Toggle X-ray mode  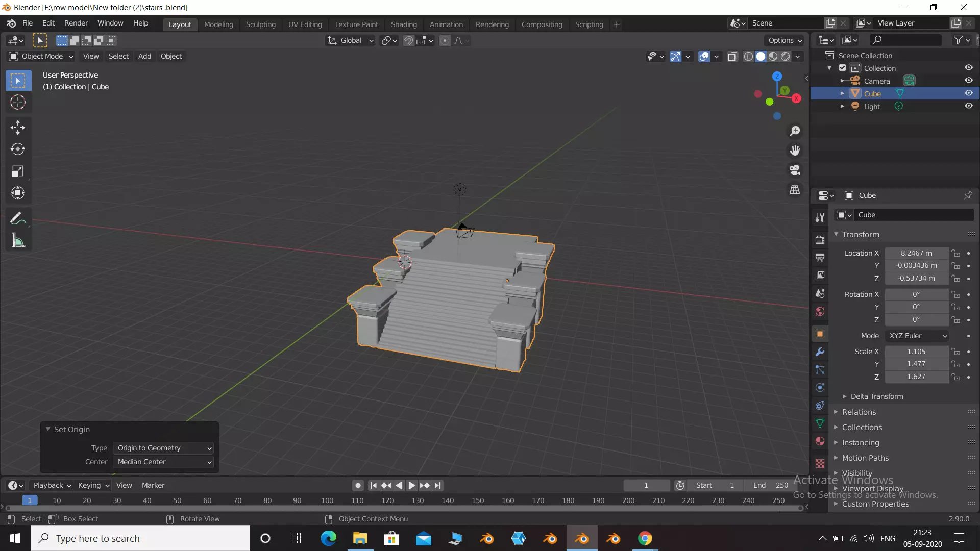pyautogui.click(x=732, y=57)
